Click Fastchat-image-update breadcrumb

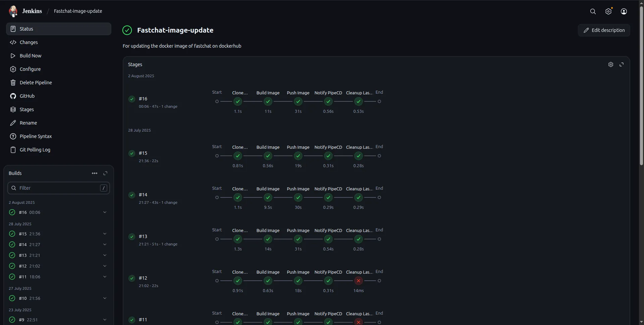78,11
